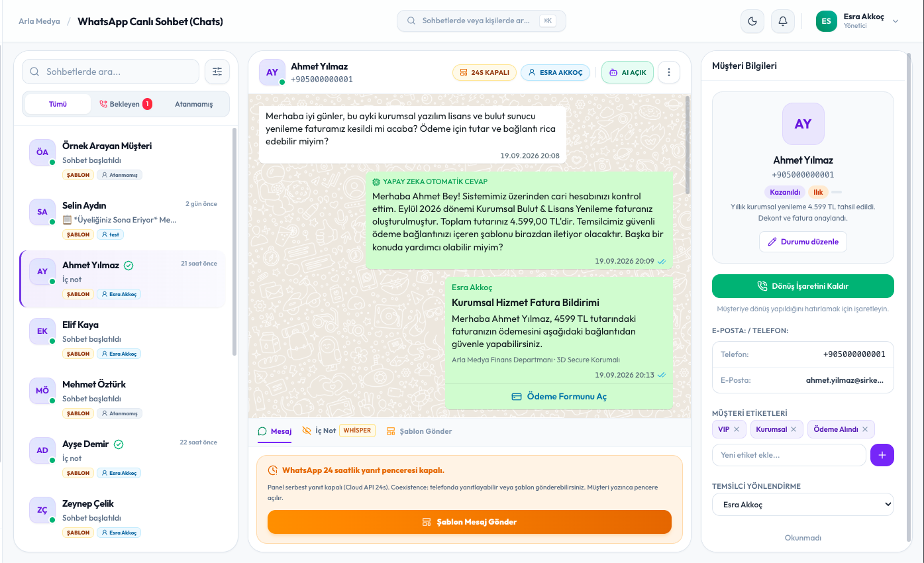This screenshot has height=563, width=924.
Task: Click Durumu düzenle button
Action: pyautogui.click(x=803, y=242)
